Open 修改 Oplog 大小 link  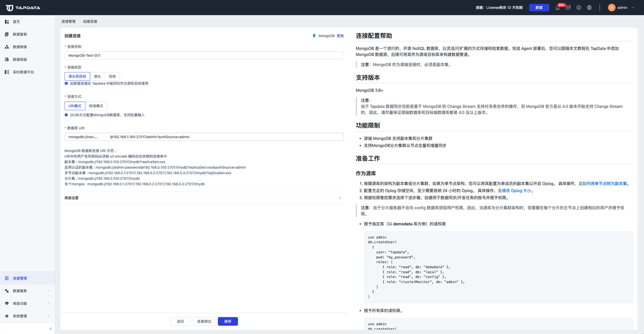click(516, 190)
